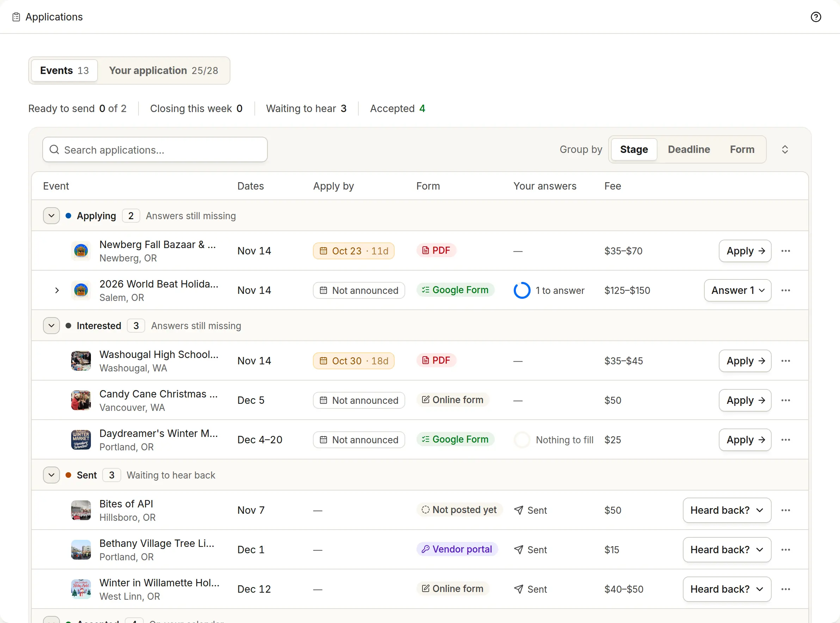The image size is (840, 623).
Task: Open more options for Daydreamer's Winter Market
Action: click(x=785, y=440)
